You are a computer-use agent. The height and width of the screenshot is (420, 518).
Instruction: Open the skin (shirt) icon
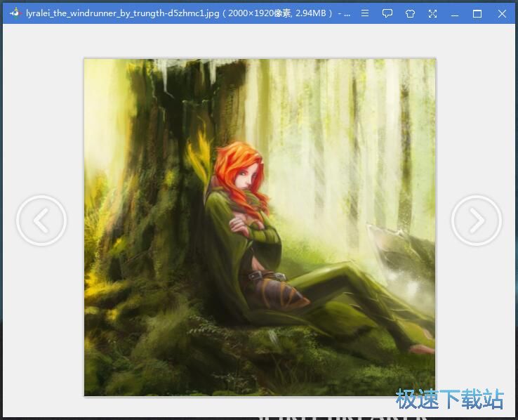click(410, 13)
